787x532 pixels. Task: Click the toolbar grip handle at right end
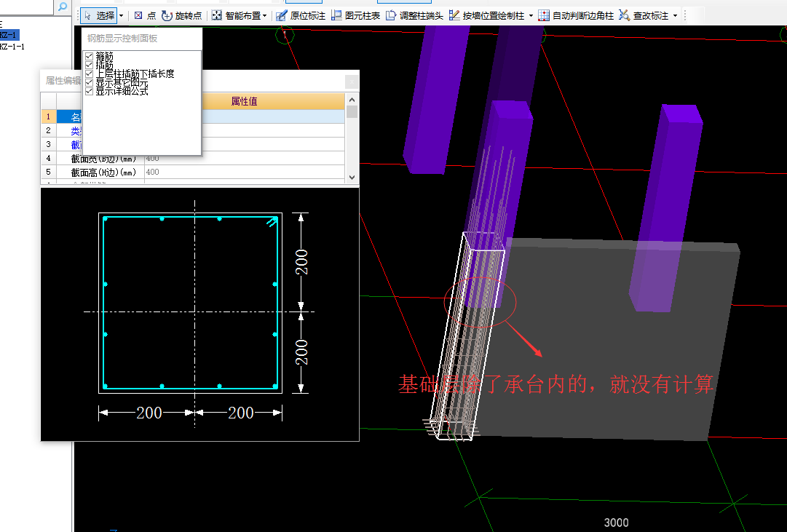pyautogui.click(x=685, y=15)
